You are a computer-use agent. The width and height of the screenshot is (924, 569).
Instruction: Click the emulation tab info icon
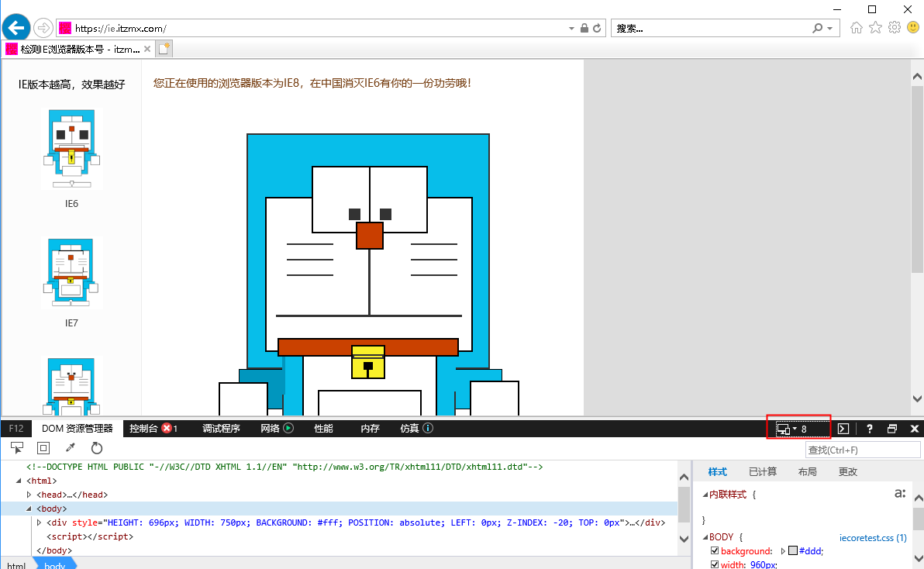click(x=428, y=428)
